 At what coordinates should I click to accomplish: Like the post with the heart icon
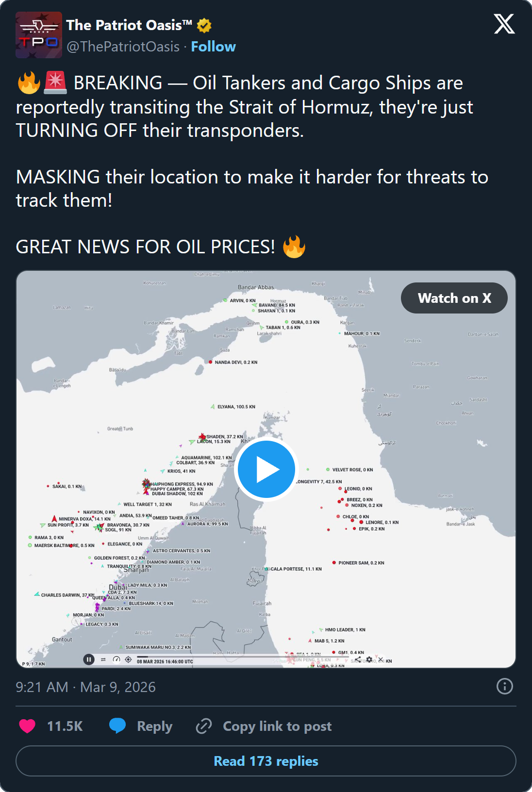tap(27, 726)
